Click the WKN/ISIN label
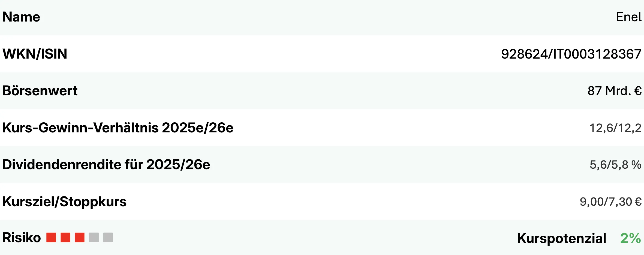The height and width of the screenshot is (255, 644). 35,54
